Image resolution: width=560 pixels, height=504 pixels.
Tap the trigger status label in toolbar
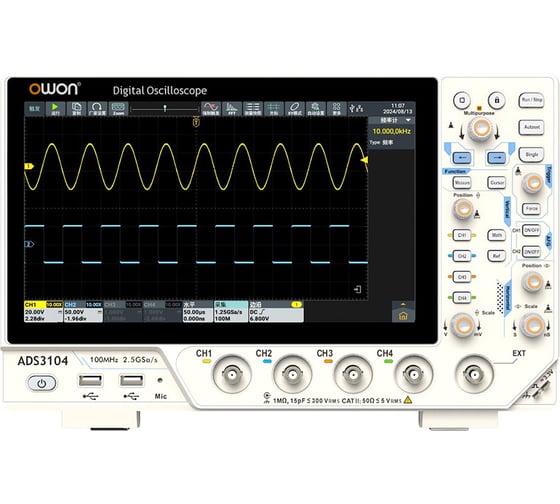[x=34, y=108]
